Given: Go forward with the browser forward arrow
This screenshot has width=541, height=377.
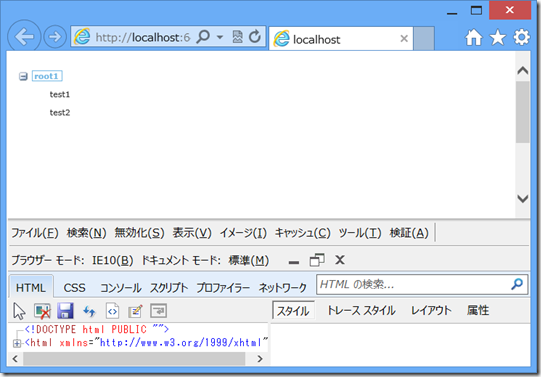Looking at the screenshot, I should click(55, 37).
